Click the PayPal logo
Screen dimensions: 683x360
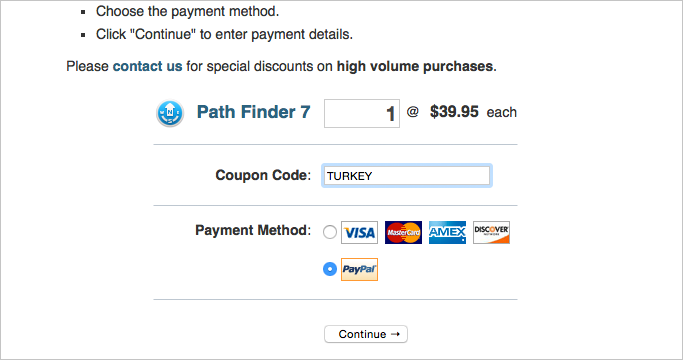click(359, 269)
